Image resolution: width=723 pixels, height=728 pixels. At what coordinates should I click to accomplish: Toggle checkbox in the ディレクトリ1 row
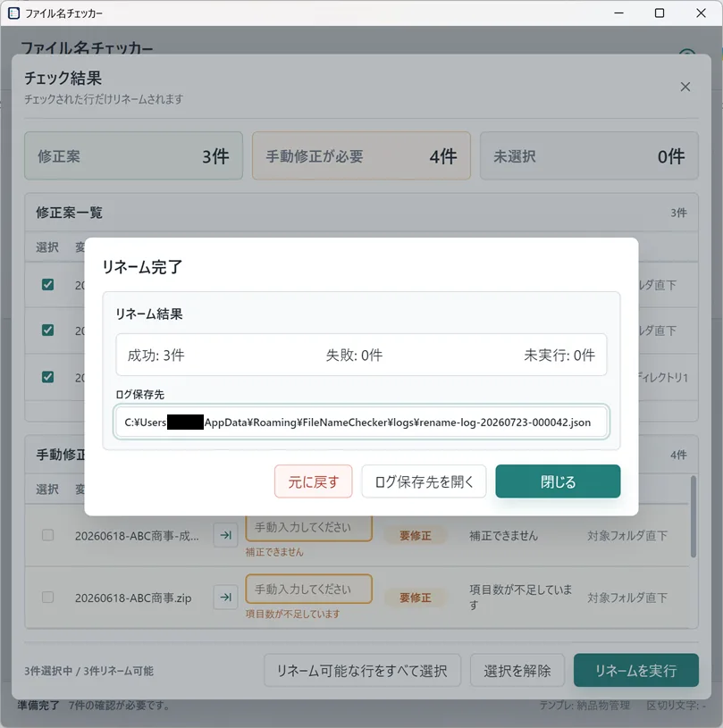47,377
